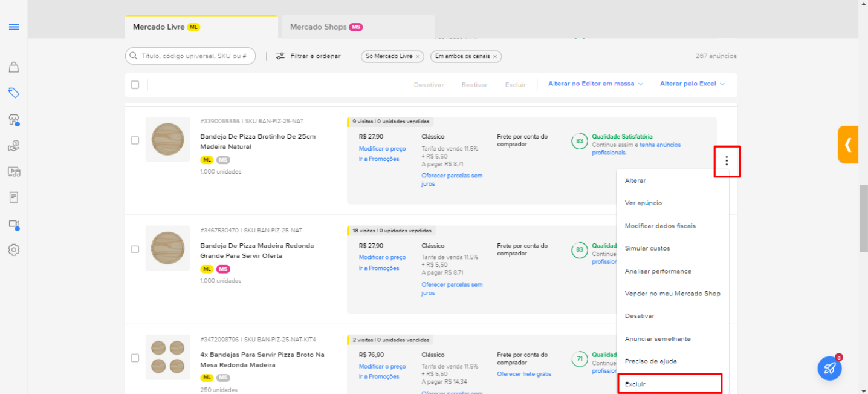Screen dimensions: 868x394
Task: Open Filtrar e ordenar options
Action: click(x=308, y=56)
